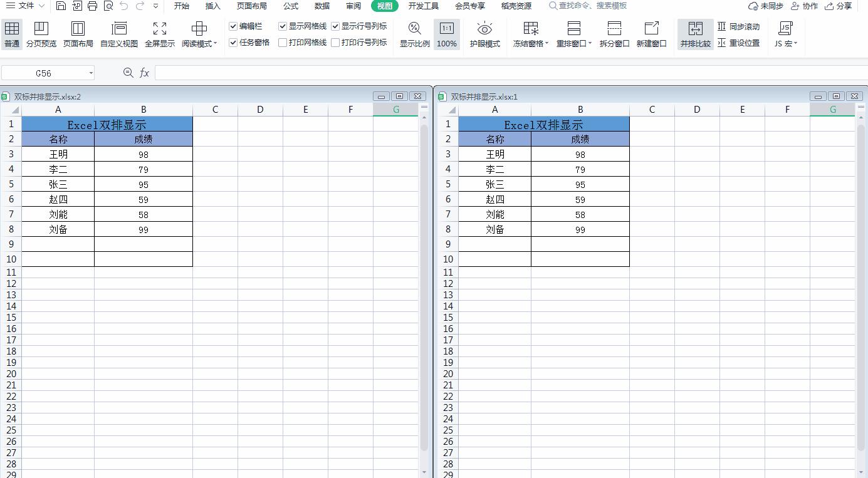This screenshot has width=868, height=478.
Task: Open 显示比例 zoom settings
Action: 414,34
